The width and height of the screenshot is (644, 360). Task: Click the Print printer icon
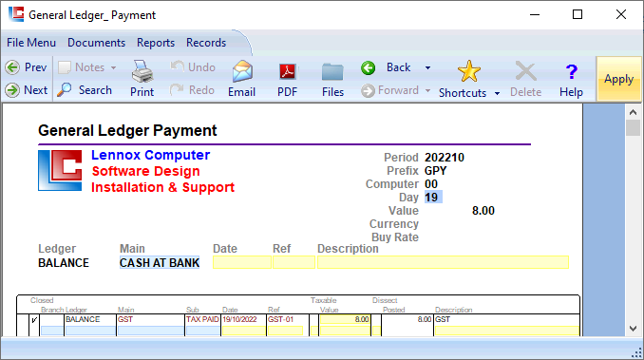tap(142, 71)
